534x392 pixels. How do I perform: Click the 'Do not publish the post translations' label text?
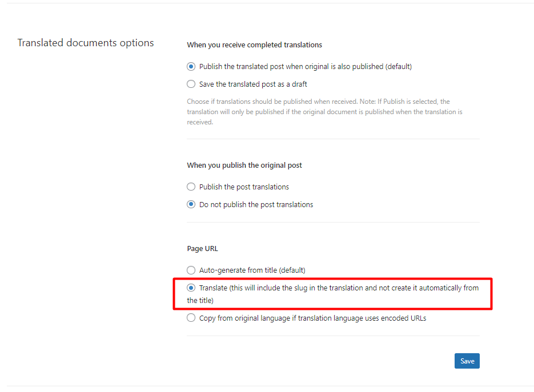pyautogui.click(x=256, y=204)
